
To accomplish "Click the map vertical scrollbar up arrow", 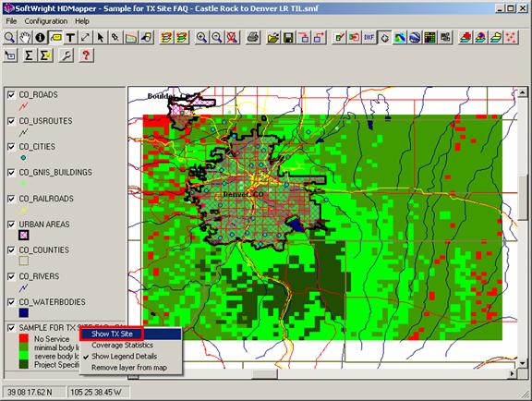I will (x=523, y=92).
